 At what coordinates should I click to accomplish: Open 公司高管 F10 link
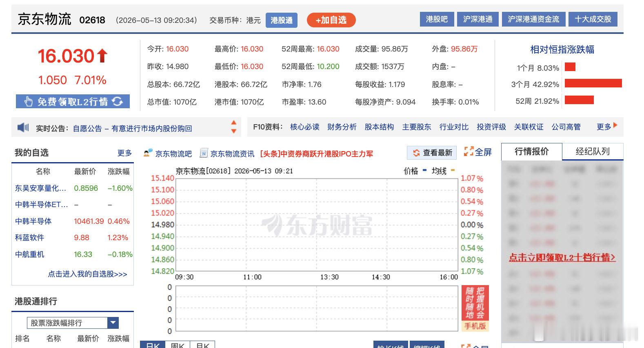[566, 127]
